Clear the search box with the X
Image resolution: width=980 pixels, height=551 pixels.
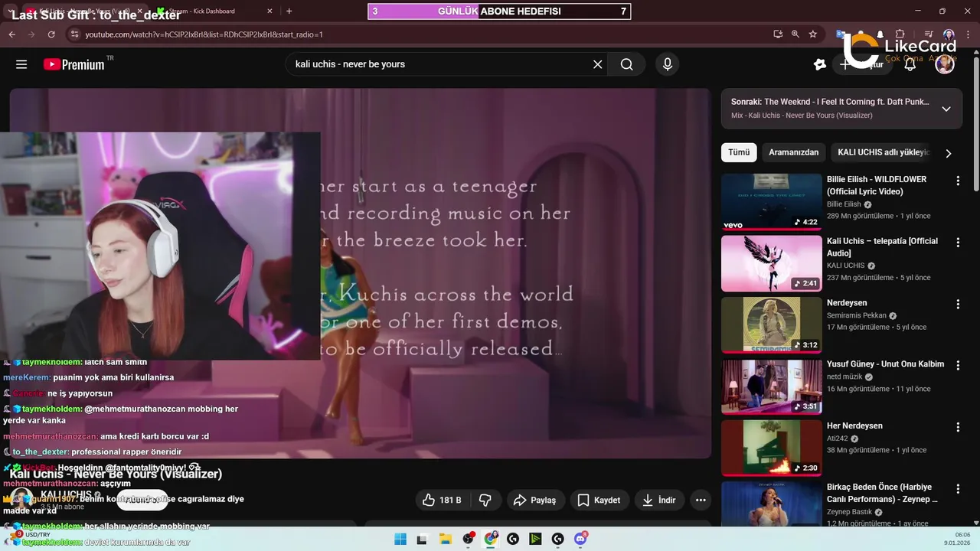point(598,64)
